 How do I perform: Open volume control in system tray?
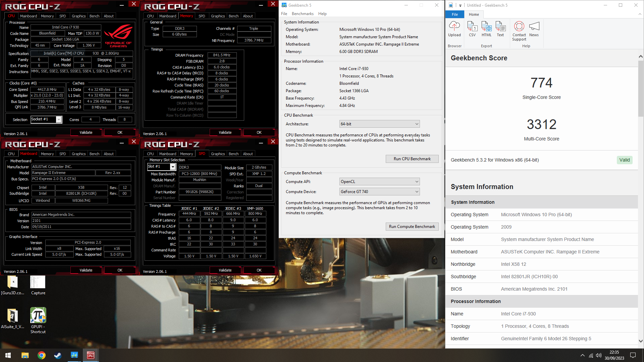(599, 355)
